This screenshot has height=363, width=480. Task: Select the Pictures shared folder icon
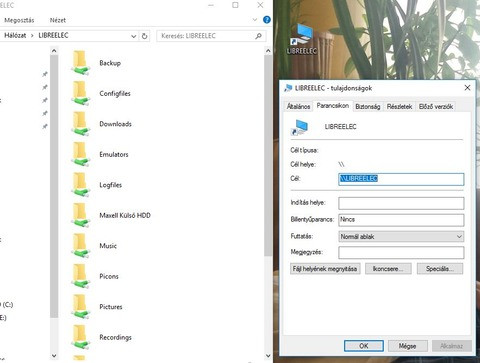[80, 306]
